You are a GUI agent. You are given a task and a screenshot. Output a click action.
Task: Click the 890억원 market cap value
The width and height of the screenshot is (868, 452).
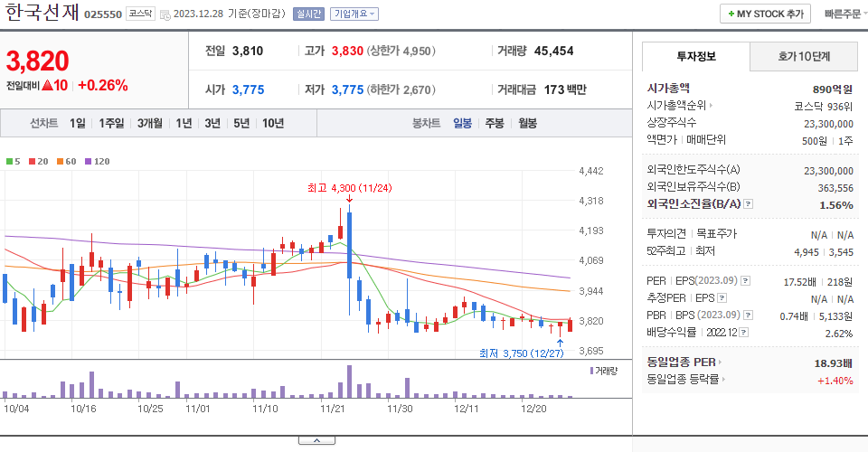pos(833,89)
